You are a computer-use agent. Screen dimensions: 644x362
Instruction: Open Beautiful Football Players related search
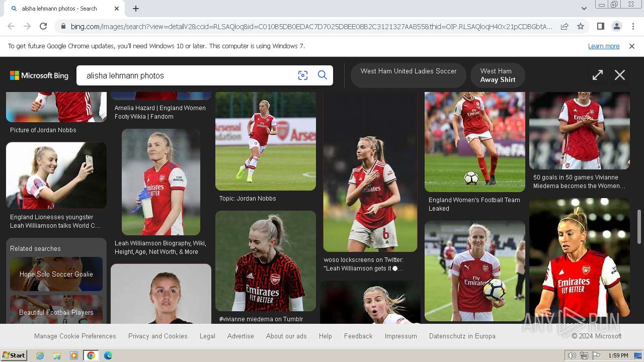[56, 309]
